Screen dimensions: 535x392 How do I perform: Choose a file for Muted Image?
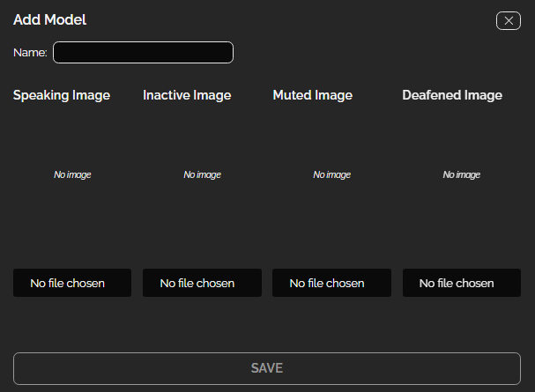pos(331,283)
